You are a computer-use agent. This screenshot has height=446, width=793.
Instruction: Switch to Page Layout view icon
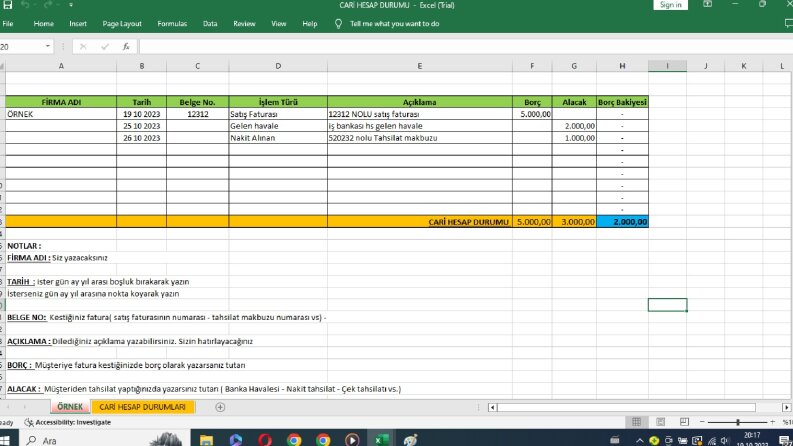tap(660, 422)
